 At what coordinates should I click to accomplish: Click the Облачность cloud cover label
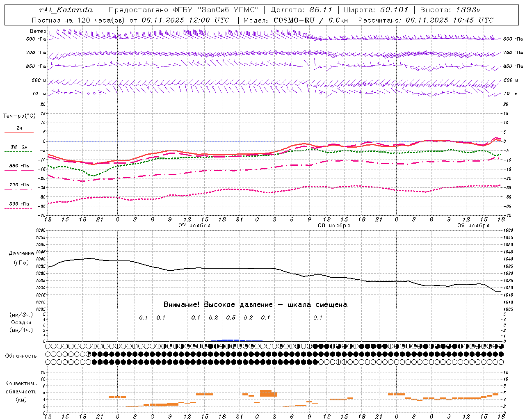21,356
